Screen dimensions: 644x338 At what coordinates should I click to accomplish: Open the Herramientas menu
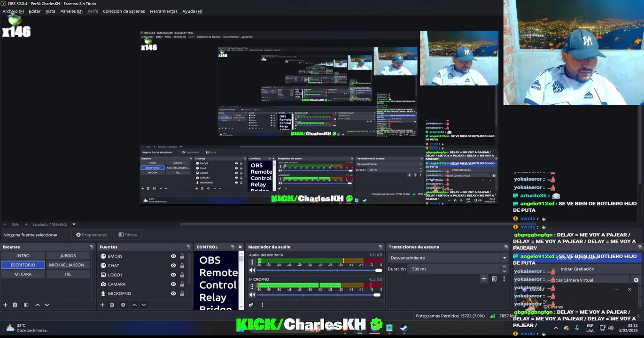click(x=163, y=11)
